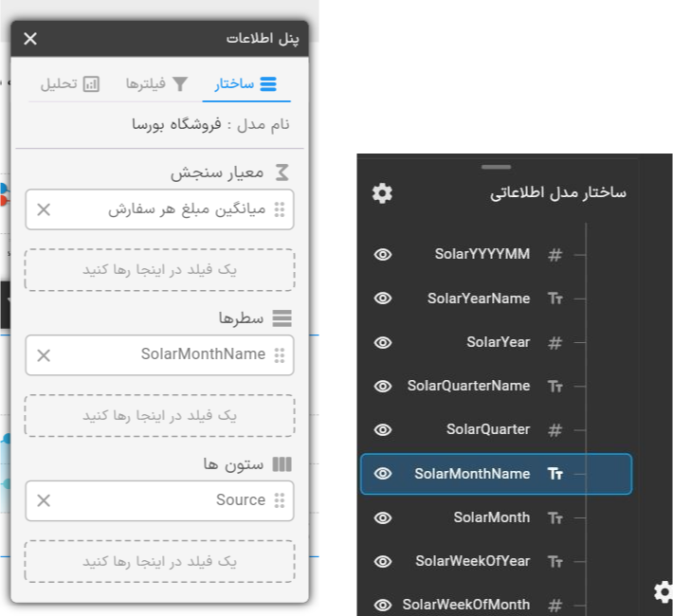Click the rows icon next to سطرها
The height and width of the screenshot is (616, 673).
282,318
